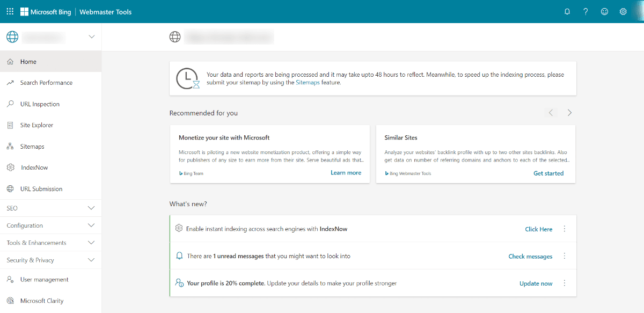Open URL Submission page

(x=50, y=189)
